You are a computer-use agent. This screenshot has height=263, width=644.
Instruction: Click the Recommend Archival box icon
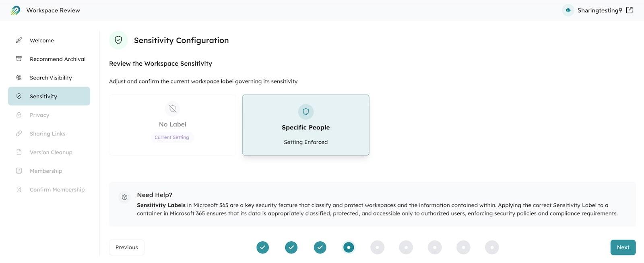[x=19, y=59]
